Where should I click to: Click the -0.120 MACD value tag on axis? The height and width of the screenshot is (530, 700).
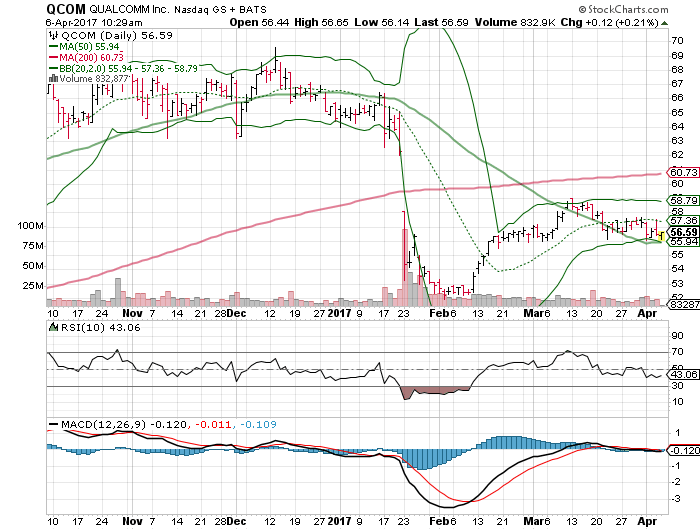tap(683, 451)
